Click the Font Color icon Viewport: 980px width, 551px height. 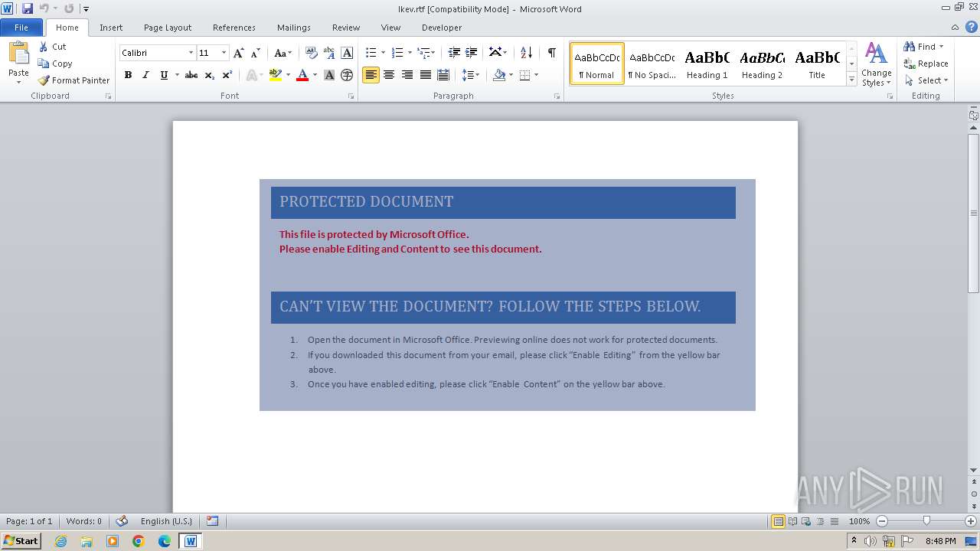point(302,75)
